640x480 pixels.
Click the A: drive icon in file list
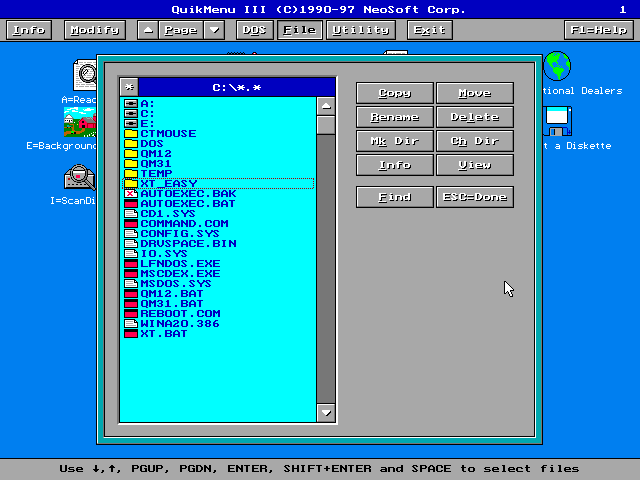(x=131, y=104)
